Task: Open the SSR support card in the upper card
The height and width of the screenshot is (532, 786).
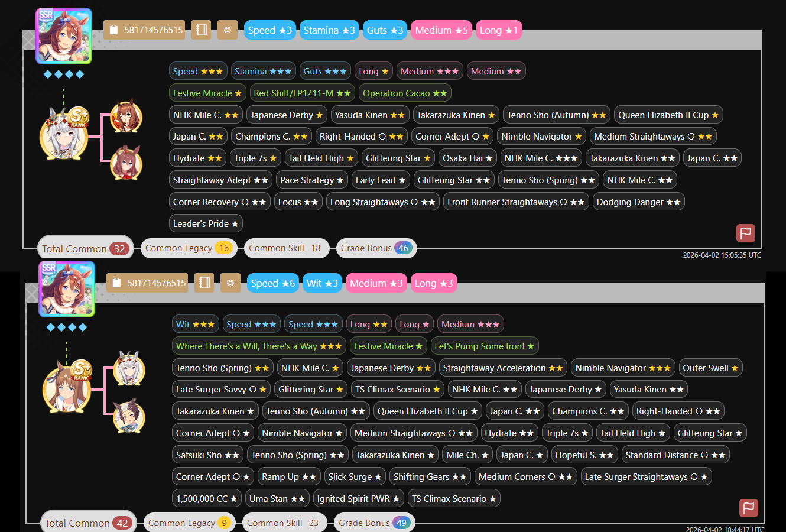Action: [64, 36]
